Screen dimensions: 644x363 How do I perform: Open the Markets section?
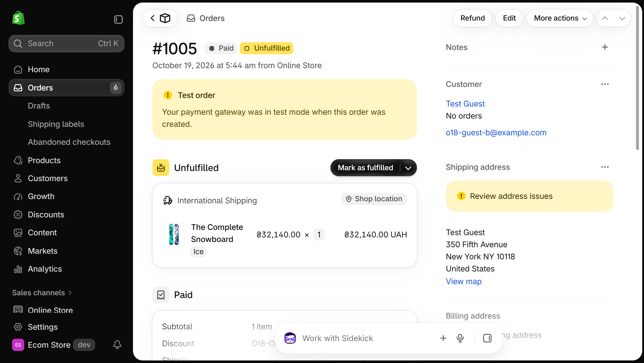(66, 251)
